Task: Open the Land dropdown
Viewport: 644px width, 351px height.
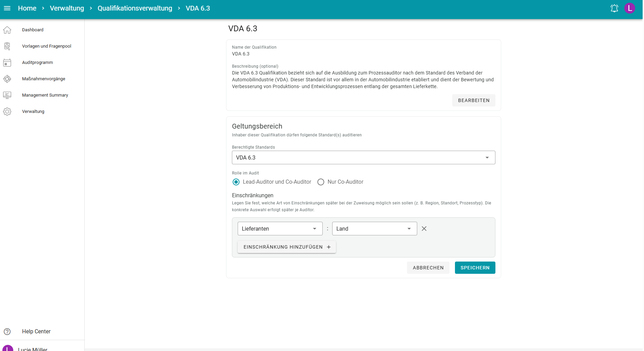Action: (x=374, y=229)
